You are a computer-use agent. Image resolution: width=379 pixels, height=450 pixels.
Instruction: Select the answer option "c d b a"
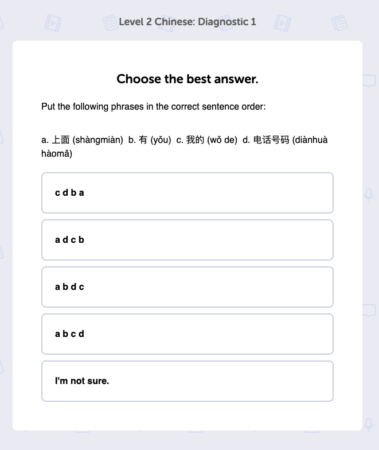pos(187,193)
